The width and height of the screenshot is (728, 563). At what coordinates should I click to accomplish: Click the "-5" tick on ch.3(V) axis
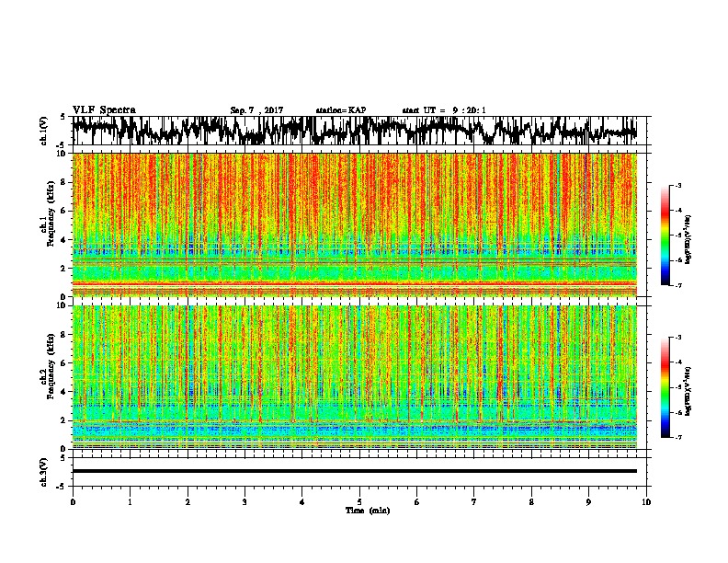[62, 487]
